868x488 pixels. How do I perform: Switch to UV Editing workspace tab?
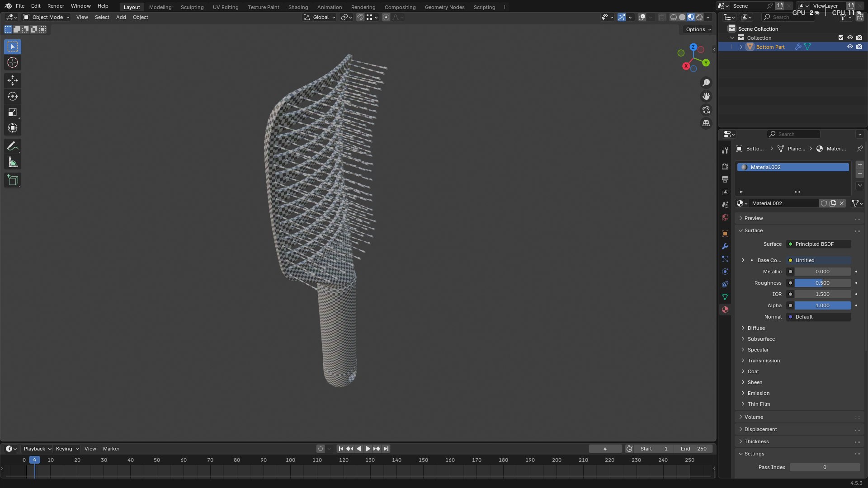(x=226, y=7)
